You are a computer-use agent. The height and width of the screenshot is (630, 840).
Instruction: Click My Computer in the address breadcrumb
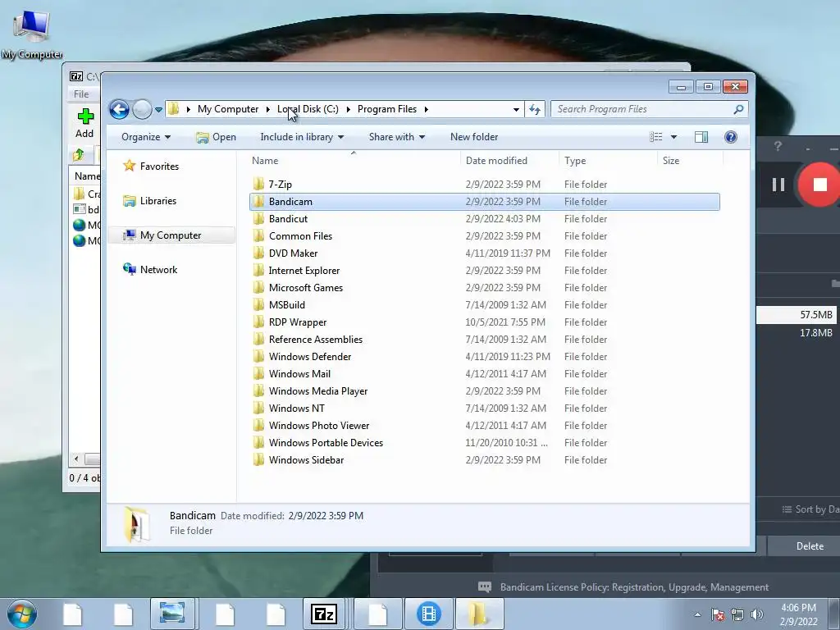(228, 109)
